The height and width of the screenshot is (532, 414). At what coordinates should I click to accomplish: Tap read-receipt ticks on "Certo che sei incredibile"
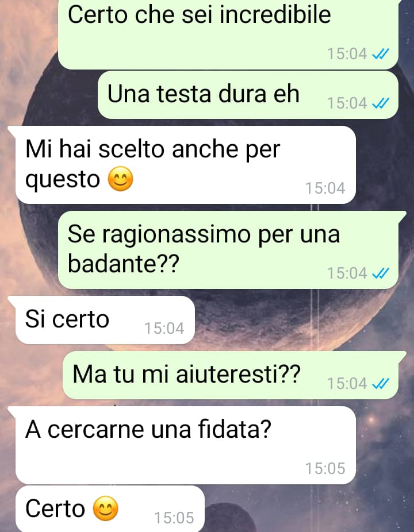pos(381,53)
